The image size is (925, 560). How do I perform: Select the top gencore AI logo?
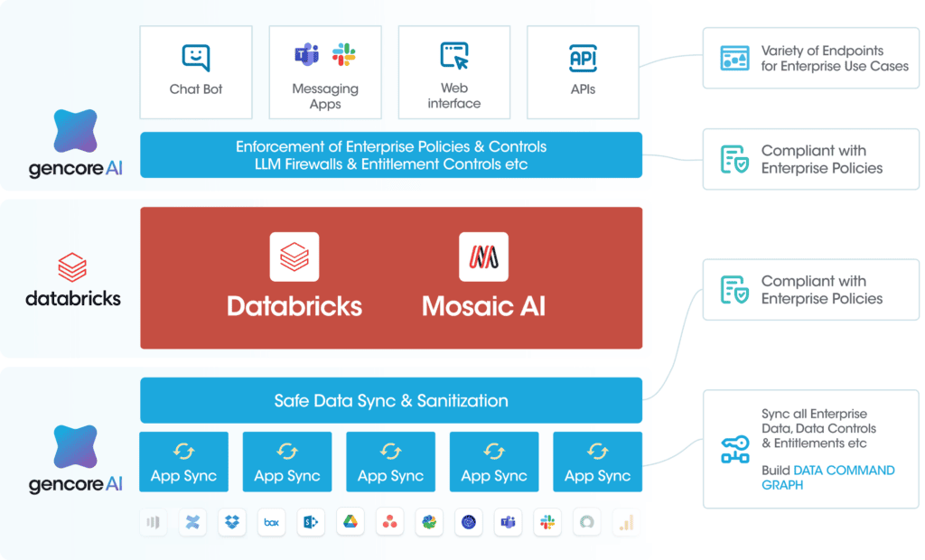click(x=75, y=140)
